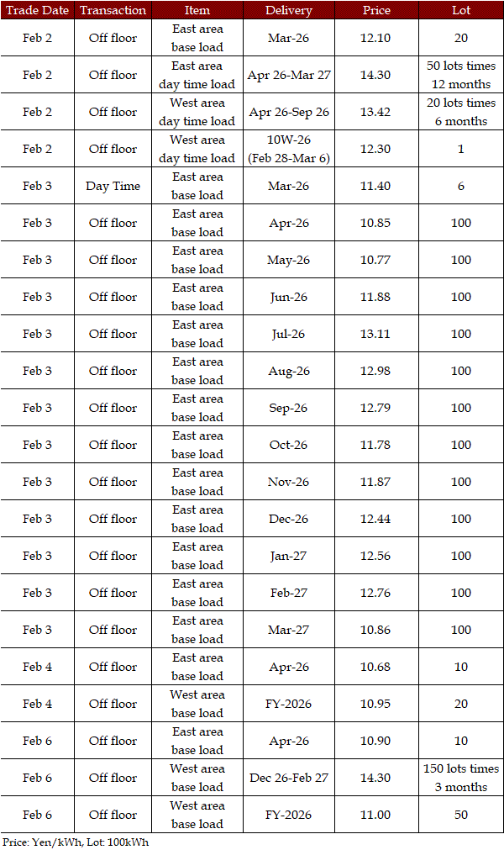This screenshot has width=504, height=850.
Task: Select the Delivery column header
Action: pos(289,10)
